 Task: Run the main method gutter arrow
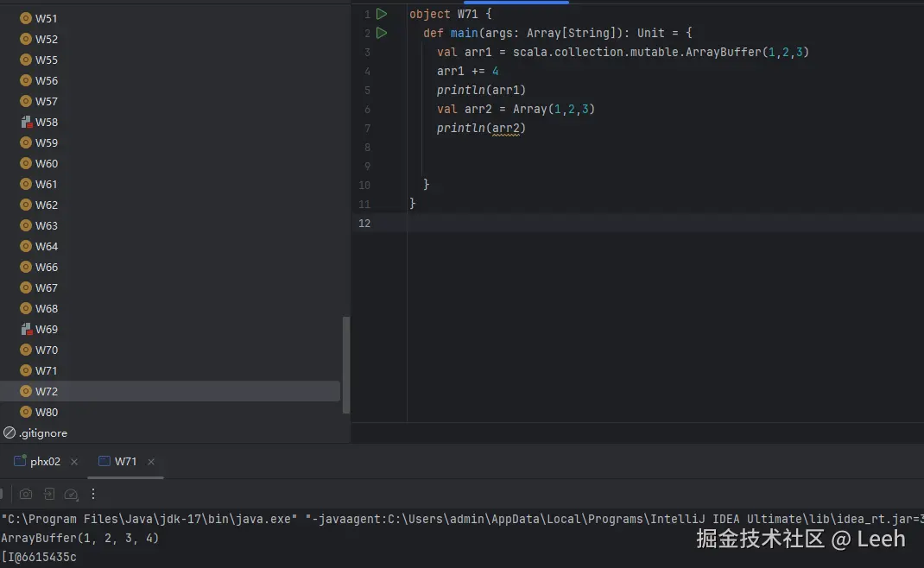[x=382, y=33]
